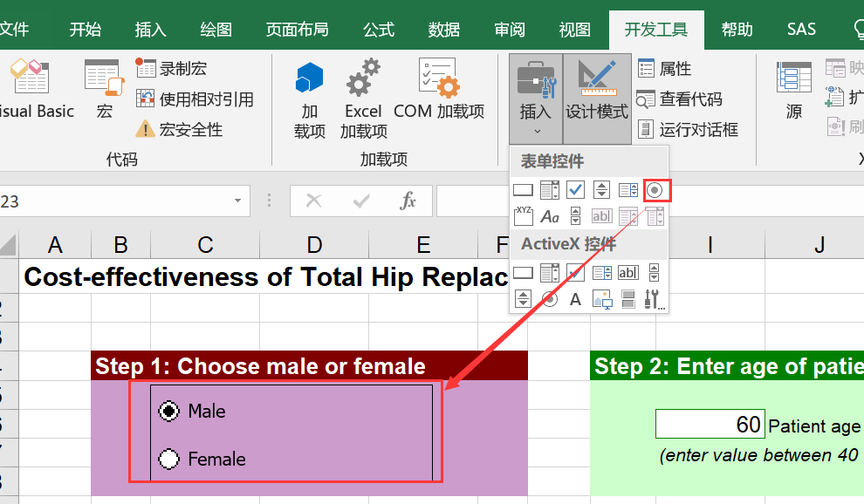Select the Female radio button
This screenshot has width=864, height=504.
[168, 459]
